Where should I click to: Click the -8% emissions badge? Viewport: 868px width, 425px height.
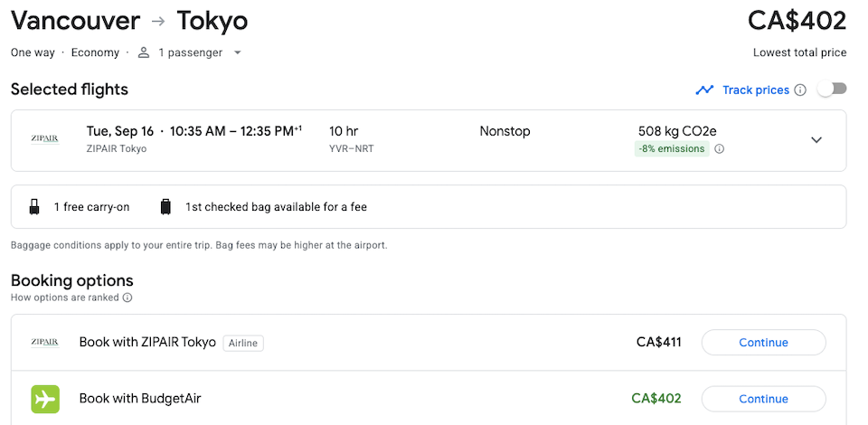tap(672, 149)
